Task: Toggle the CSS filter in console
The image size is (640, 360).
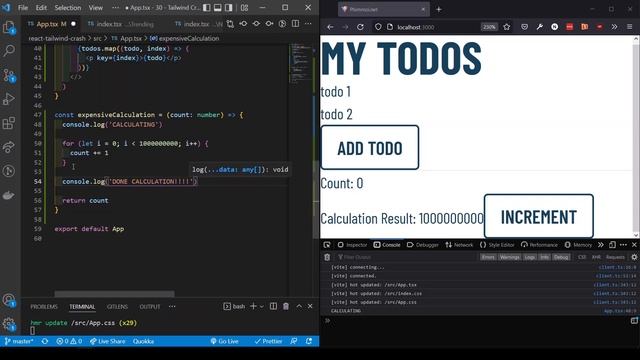Action: pos(582,257)
